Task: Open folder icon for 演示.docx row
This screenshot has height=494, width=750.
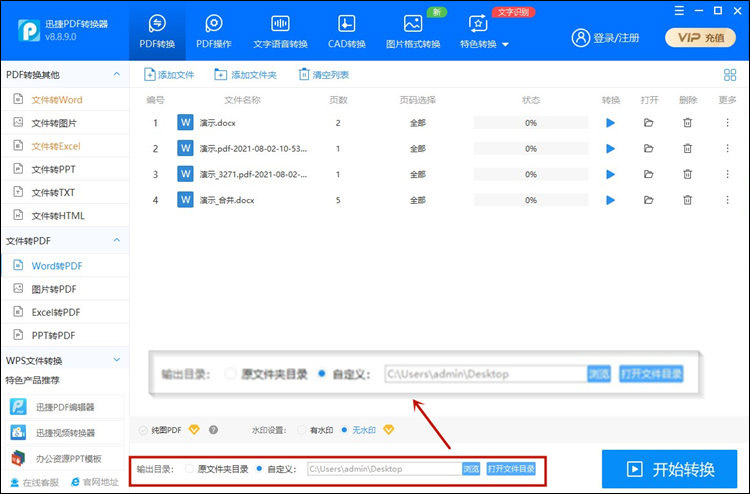Action: click(x=649, y=123)
